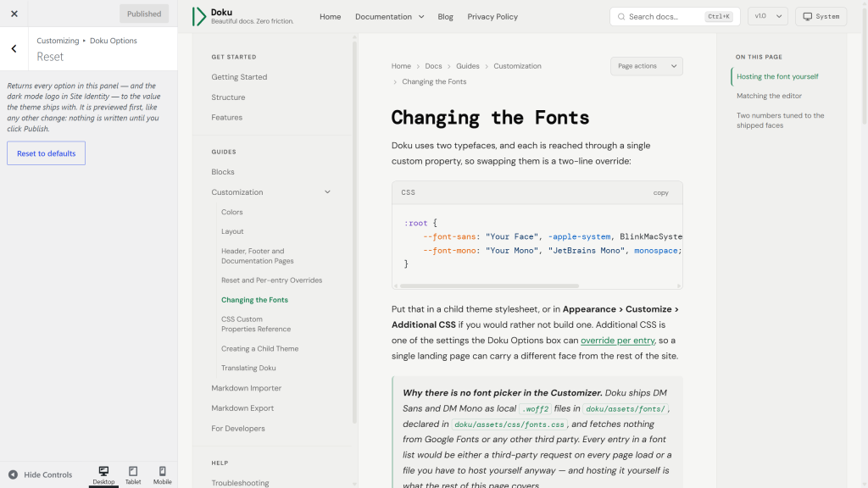Click the Guides breadcrumb link

click(x=468, y=66)
